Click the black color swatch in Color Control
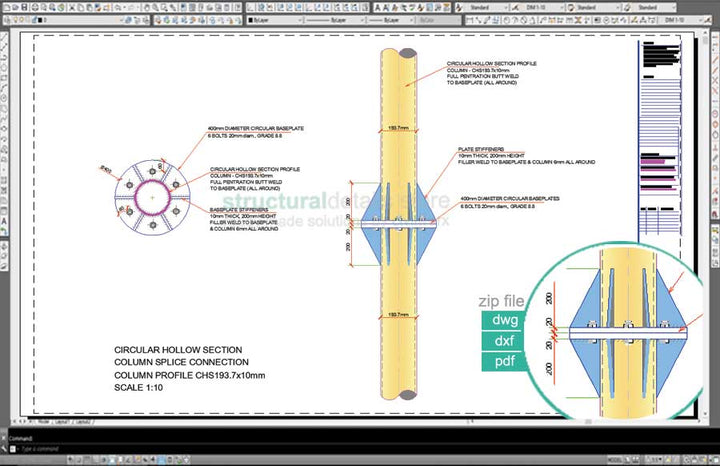This screenshot has width=720, height=466. point(251,20)
